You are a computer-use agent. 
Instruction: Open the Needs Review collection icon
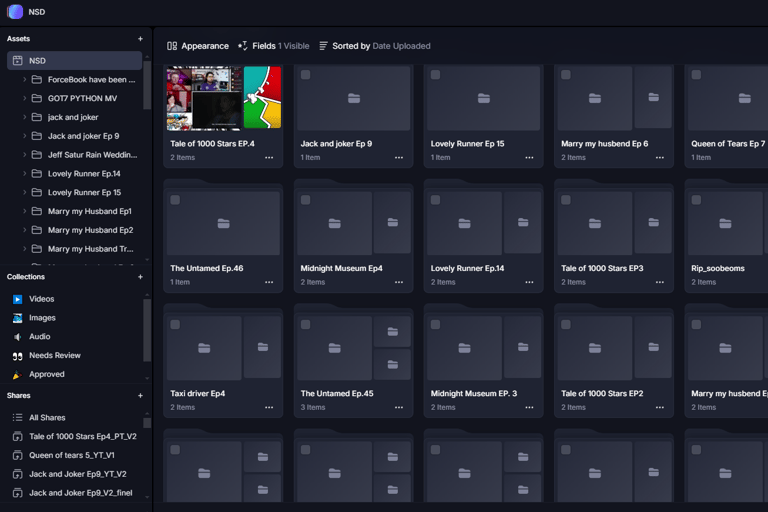[18, 356]
